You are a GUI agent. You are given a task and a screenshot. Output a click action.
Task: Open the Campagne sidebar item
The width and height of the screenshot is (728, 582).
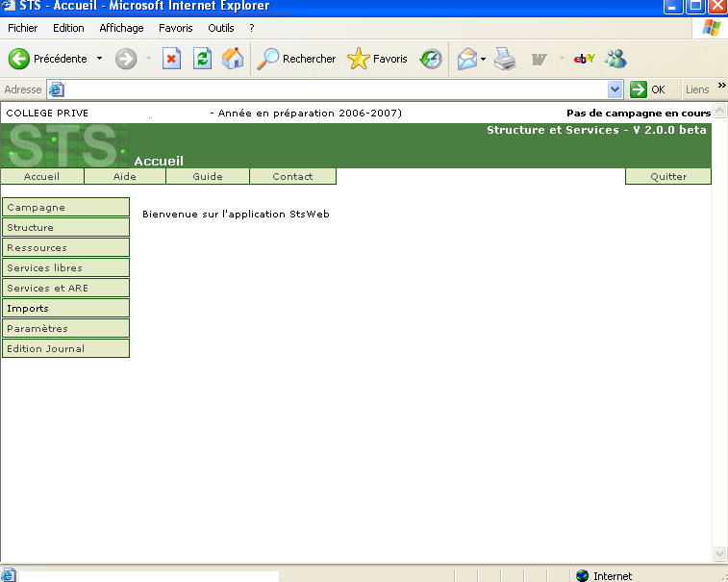pyautogui.click(x=65, y=207)
